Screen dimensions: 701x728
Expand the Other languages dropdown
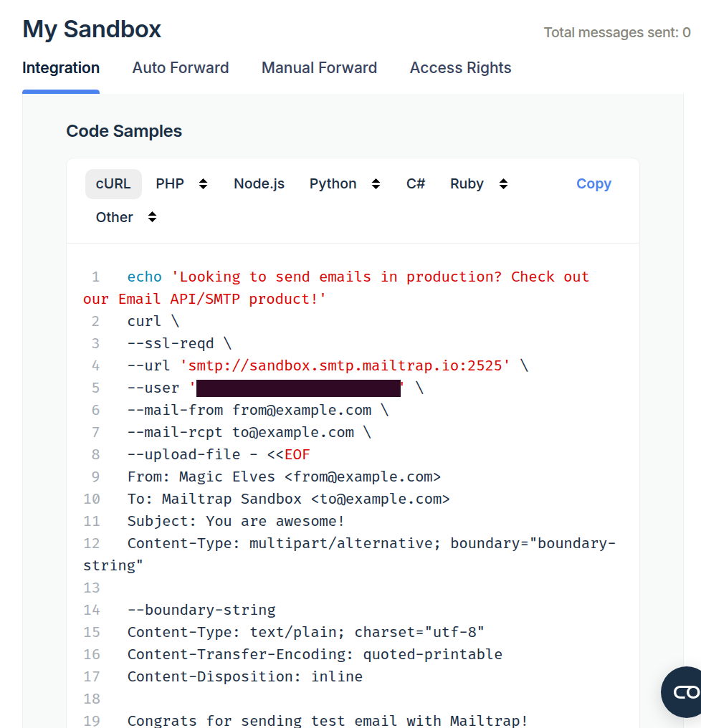pos(152,217)
